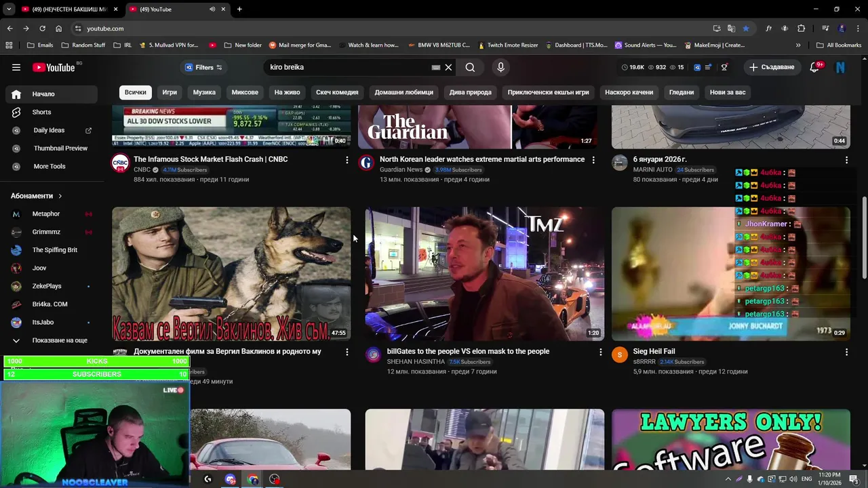The height and width of the screenshot is (488, 868).
Task: Select the Нови за вас chip
Action: tap(728, 92)
